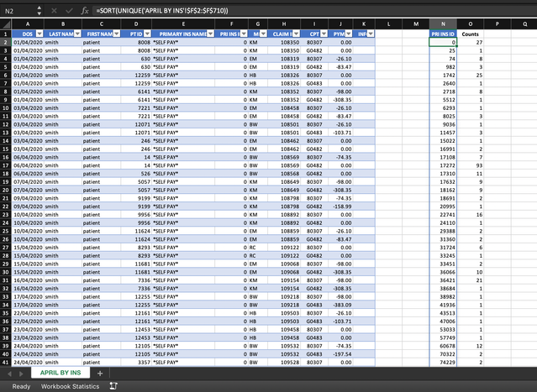The height and width of the screenshot is (392, 537).
Task: Click the Ready status indicator
Action: pos(21,386)
